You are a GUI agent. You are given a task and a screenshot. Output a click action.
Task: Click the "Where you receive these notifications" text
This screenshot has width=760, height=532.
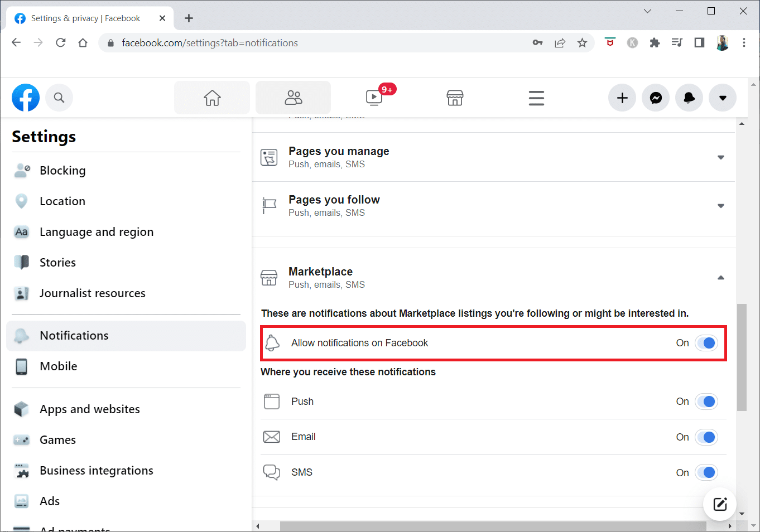click(x=348, y=372)
